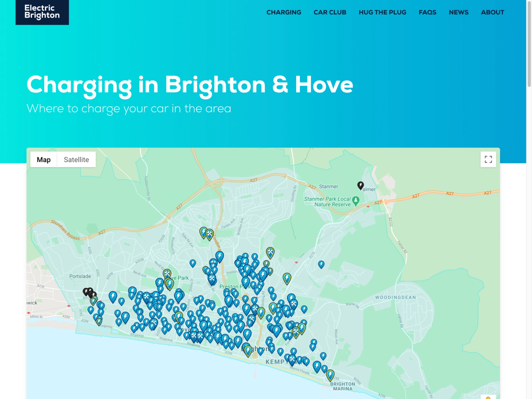The width and height of the screenshot is (532, 399).
Task: Click the page vertical scrollbar thumb
Action: tap(529, 44)
